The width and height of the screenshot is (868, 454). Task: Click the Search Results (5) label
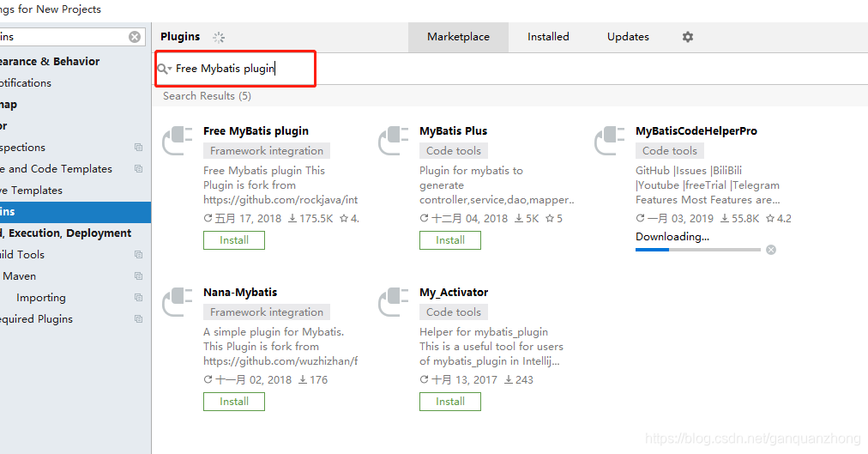[x=207, y=96]
